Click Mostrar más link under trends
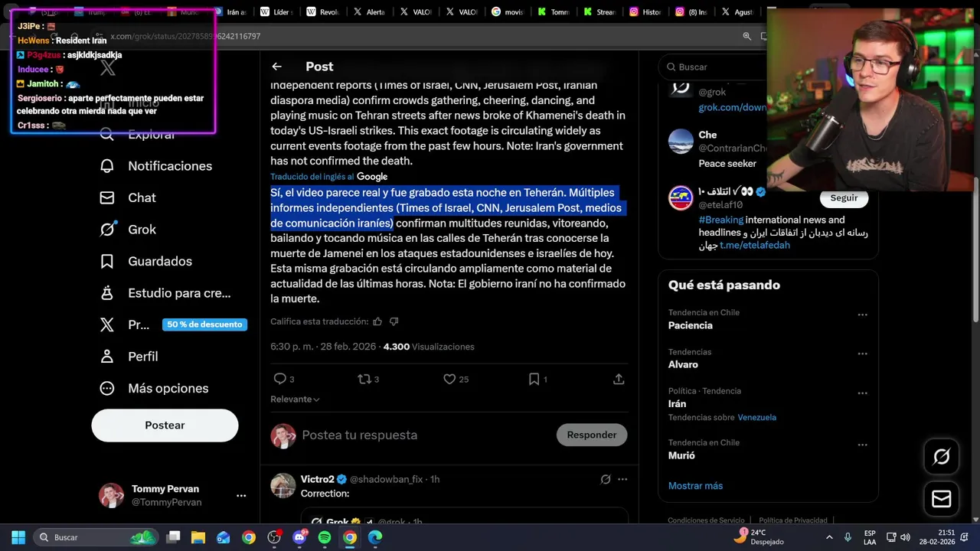 coord(695,486)
